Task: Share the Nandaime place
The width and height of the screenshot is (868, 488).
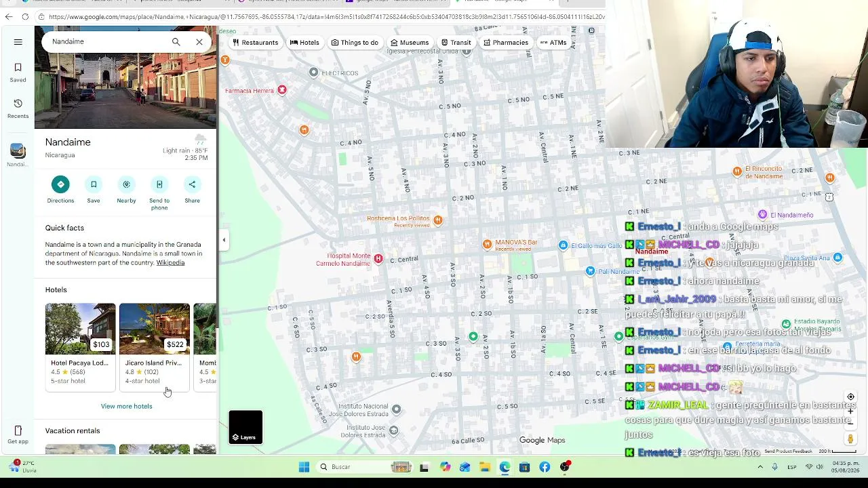Action: [193, 190]
